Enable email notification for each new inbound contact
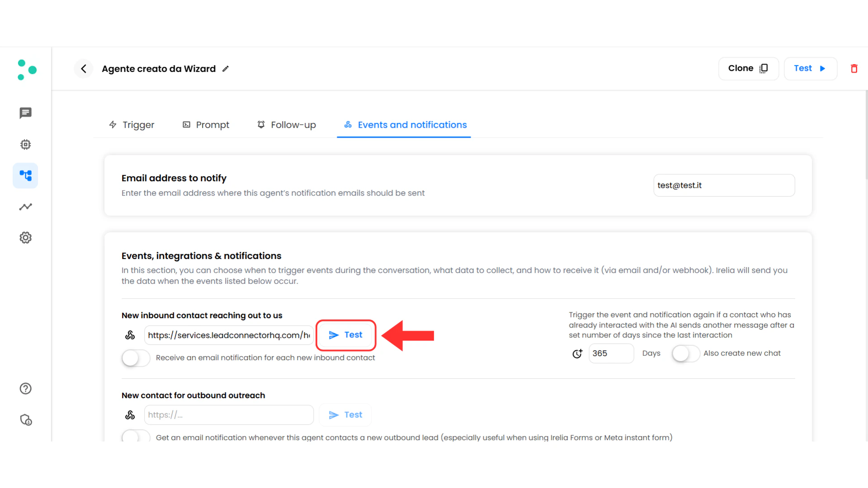868x488 pixels. [x=135, y=358]
